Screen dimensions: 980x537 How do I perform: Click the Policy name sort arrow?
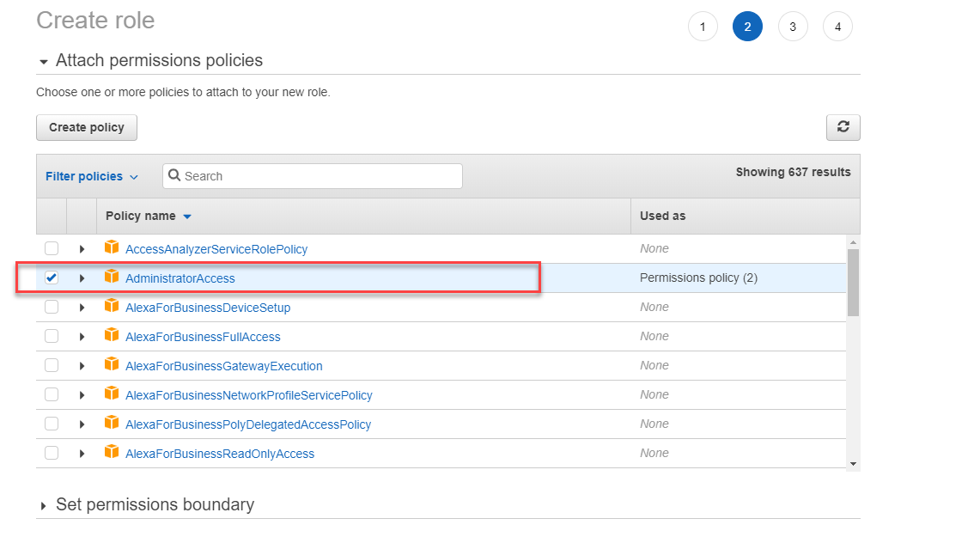(187, 217)
